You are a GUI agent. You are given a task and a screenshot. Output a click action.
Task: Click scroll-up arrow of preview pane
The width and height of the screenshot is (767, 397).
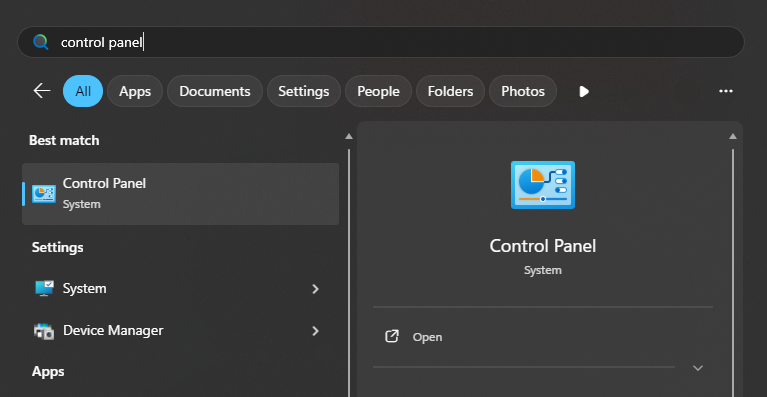tap(733, 136)
